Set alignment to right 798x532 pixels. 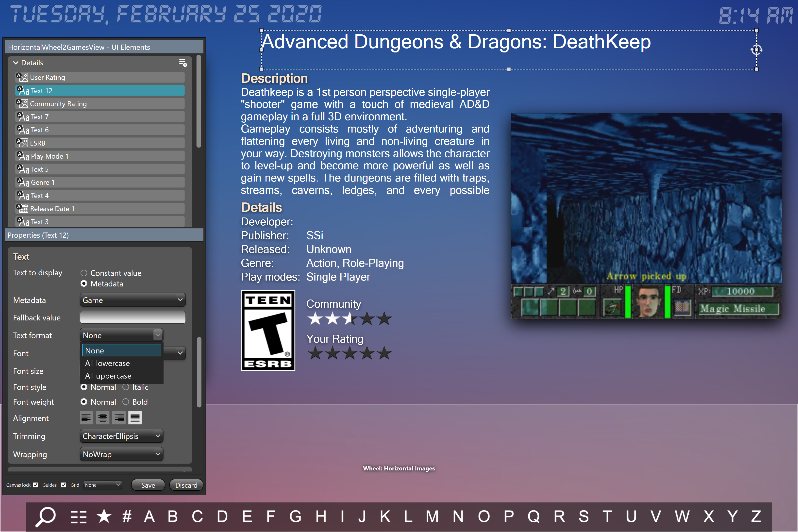(119, 418)
